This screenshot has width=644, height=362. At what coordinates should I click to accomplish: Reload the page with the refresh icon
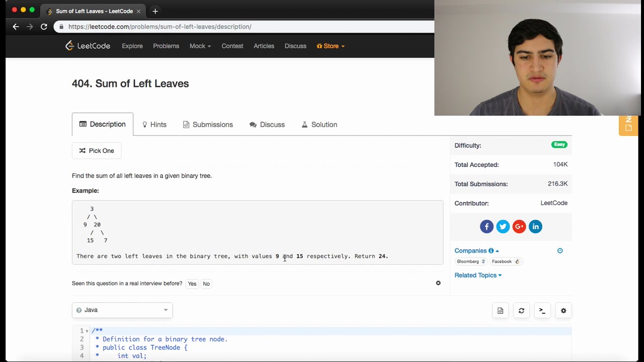(x=44, y=27)
